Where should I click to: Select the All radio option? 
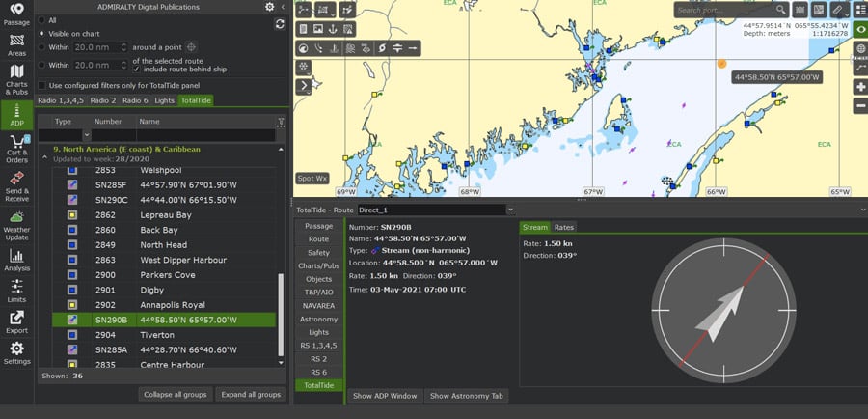41,20
